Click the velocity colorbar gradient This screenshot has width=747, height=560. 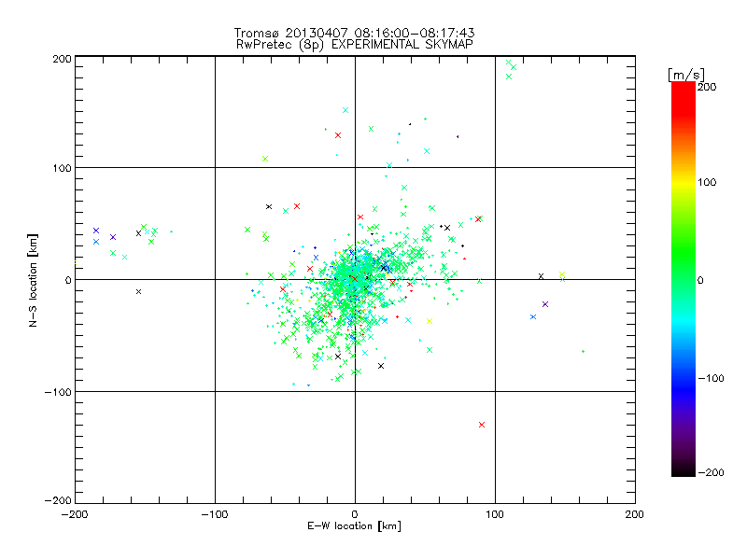(x=684, y=279)
